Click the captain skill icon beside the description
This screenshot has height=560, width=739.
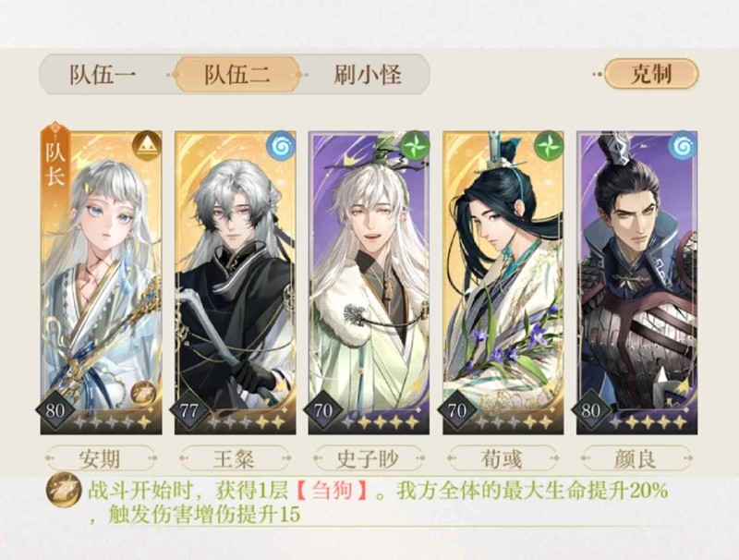64,492
